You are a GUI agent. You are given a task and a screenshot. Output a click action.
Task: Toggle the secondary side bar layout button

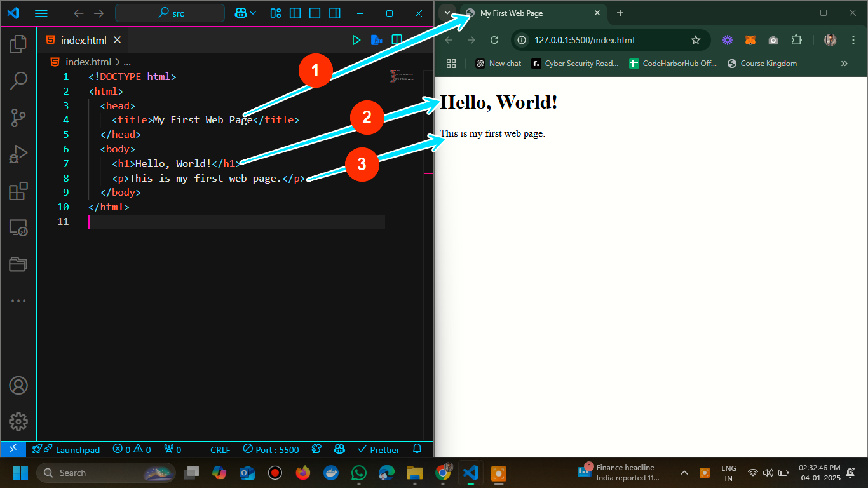(334, 13)
